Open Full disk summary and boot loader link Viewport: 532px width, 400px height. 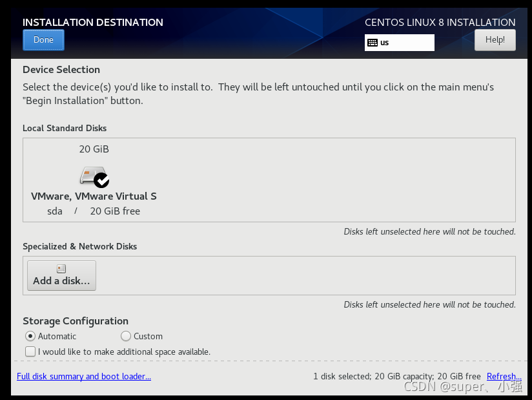point(84,376)
